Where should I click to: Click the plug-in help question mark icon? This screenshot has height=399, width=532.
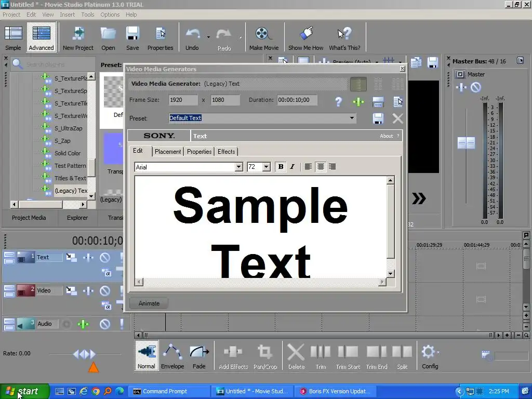[x=338, y=101]
